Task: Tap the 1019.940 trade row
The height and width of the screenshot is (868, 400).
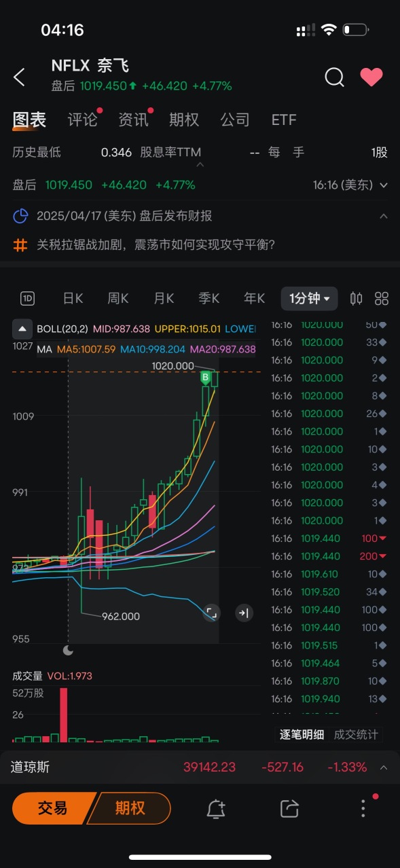Action: coord(329,698)
